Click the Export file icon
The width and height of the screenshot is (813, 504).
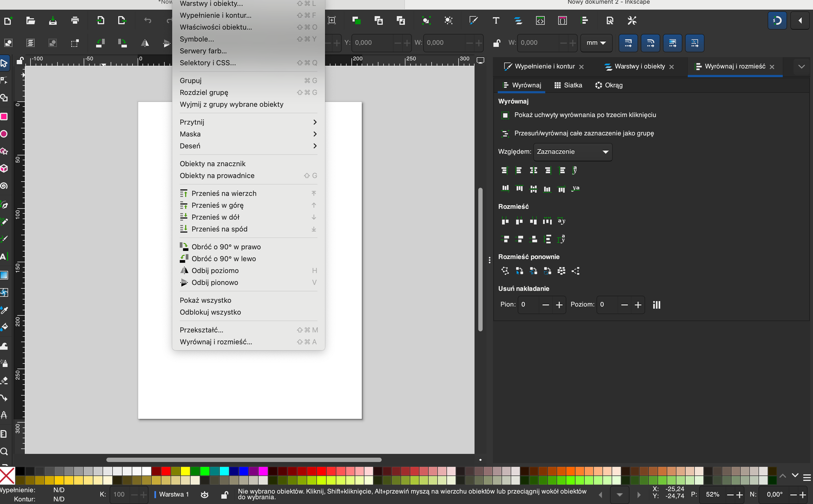(x=122, y=20)
